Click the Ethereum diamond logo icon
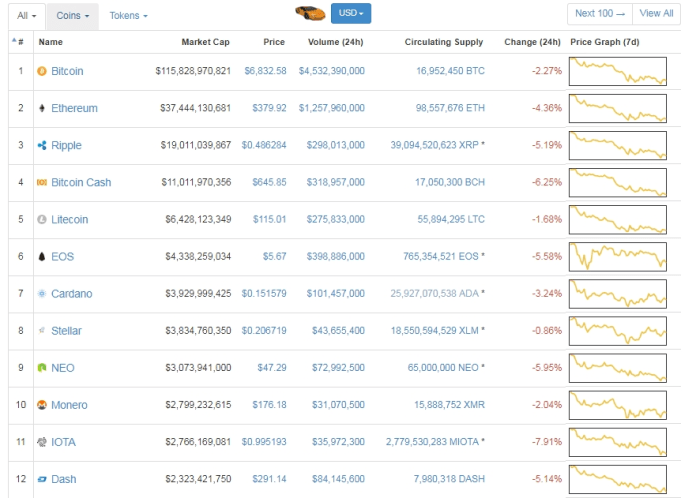 pyautogui.click(x=41, y=108)
